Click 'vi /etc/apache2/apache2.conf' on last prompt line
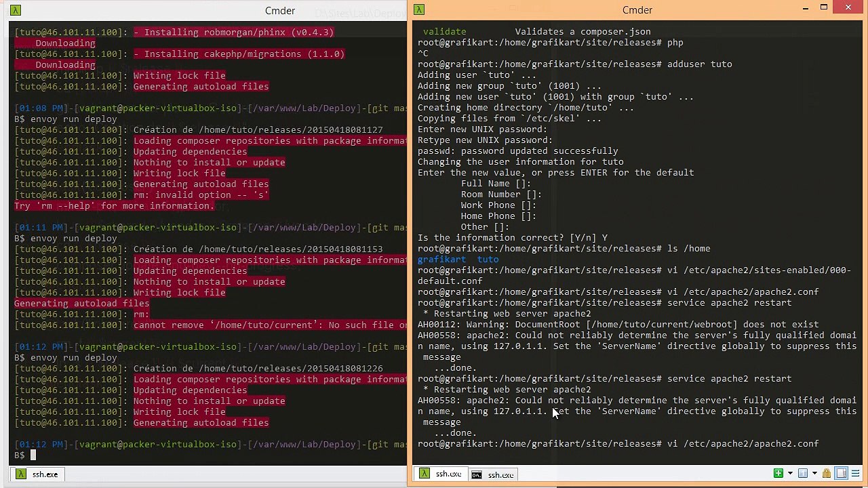This screenshot has width=868, height=488. tap(743, 443)
